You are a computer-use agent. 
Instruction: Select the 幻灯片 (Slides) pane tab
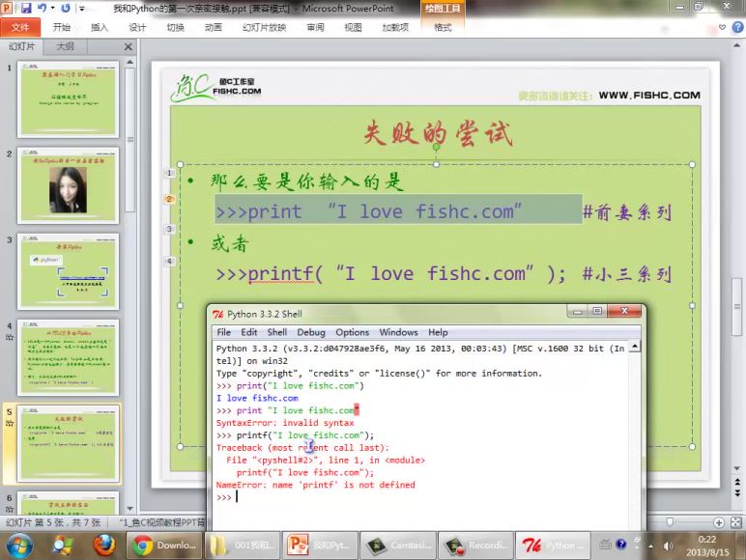(x=22, y=46)
